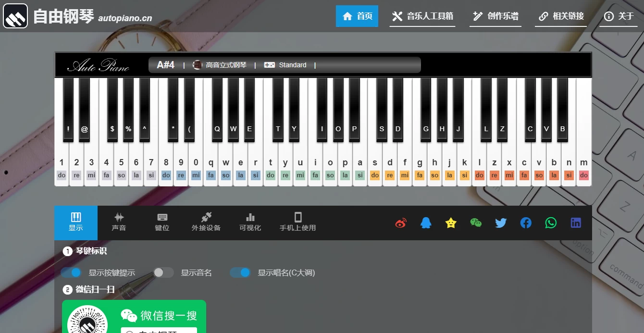Click the yellow star QZone icon
The image size is (644, 333).
tap(451, 223)
